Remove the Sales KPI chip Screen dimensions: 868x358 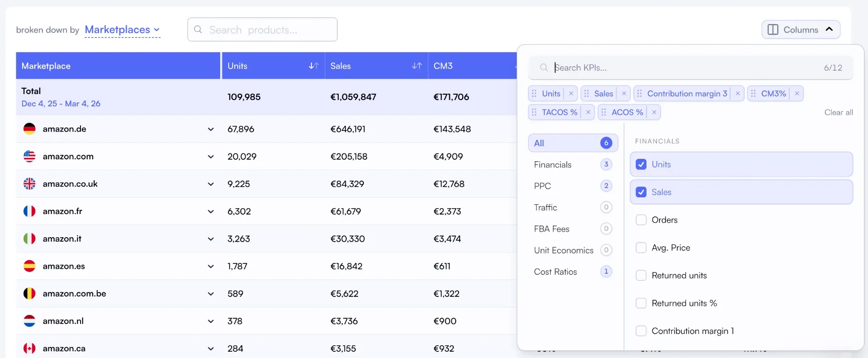click(x=624, y=94)
